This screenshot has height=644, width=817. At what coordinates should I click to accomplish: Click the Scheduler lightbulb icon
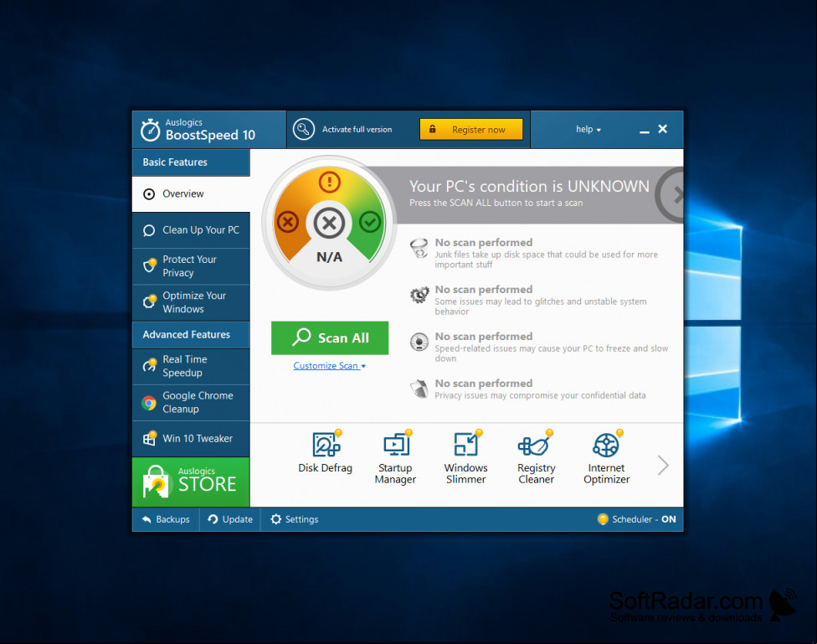[x=603, y=519]
